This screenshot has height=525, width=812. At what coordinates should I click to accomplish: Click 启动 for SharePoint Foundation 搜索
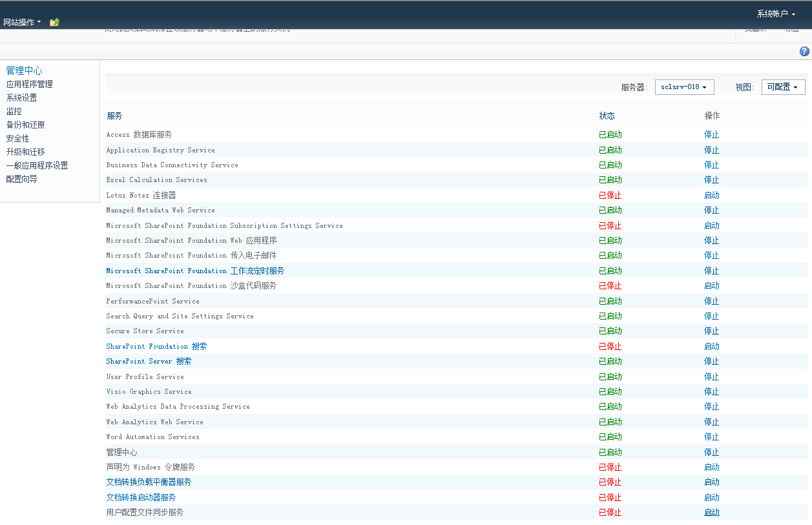tap(711, 346)
